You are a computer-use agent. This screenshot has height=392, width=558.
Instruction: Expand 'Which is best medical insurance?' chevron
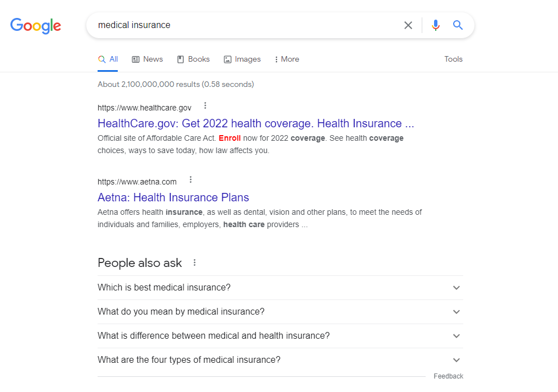click(x=456, y=288)
